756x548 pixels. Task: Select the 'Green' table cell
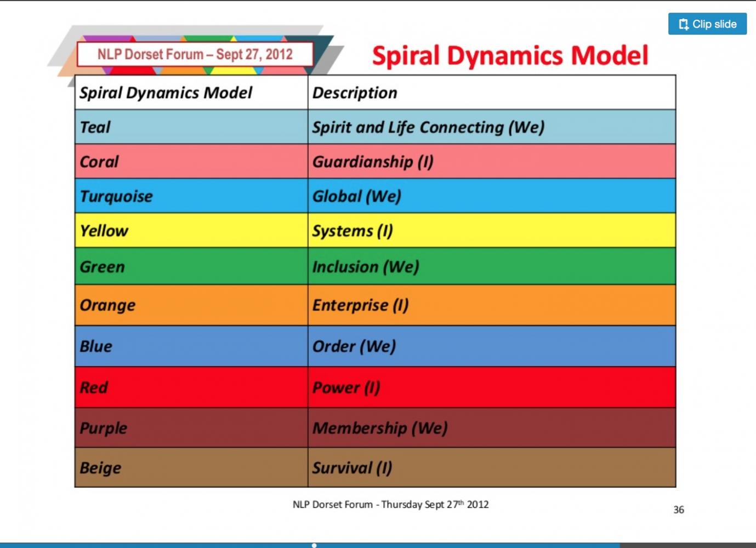(191, 266)
